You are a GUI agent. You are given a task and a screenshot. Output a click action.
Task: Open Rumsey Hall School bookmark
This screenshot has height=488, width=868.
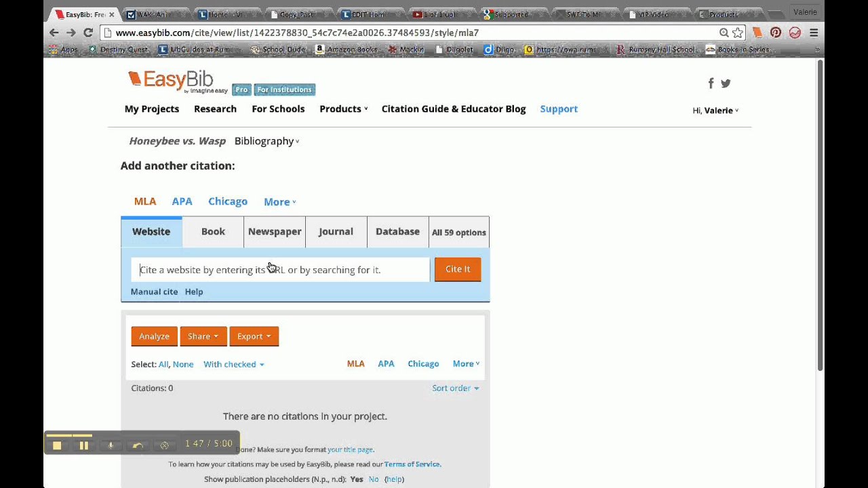pos(655,49)
